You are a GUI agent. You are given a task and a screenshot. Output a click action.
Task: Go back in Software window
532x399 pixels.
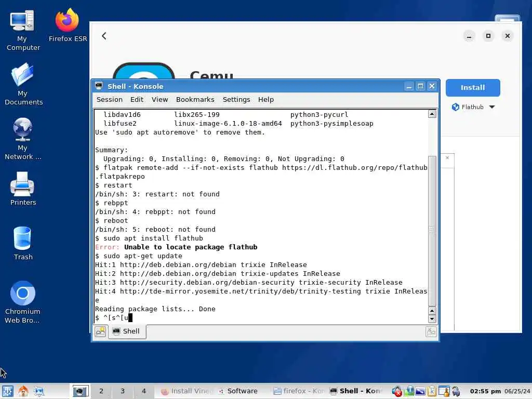click(x=104, y=36)
